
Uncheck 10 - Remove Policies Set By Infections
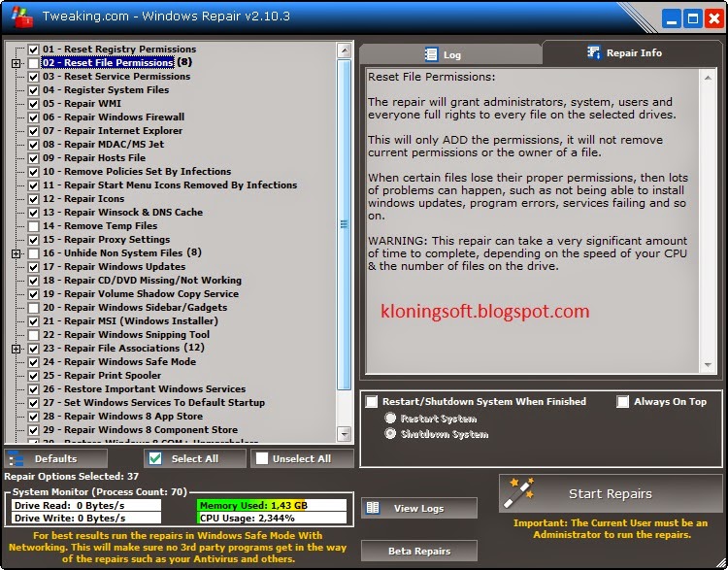33,172
